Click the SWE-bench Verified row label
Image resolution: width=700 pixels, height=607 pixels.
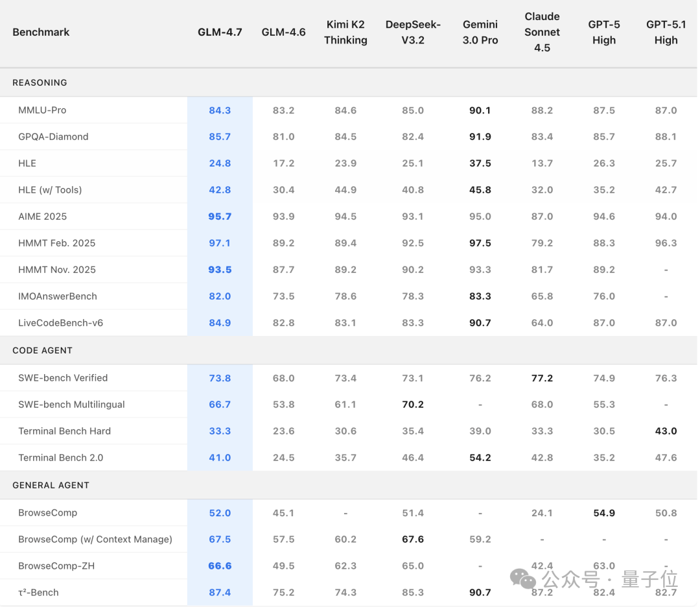point(63,378)
